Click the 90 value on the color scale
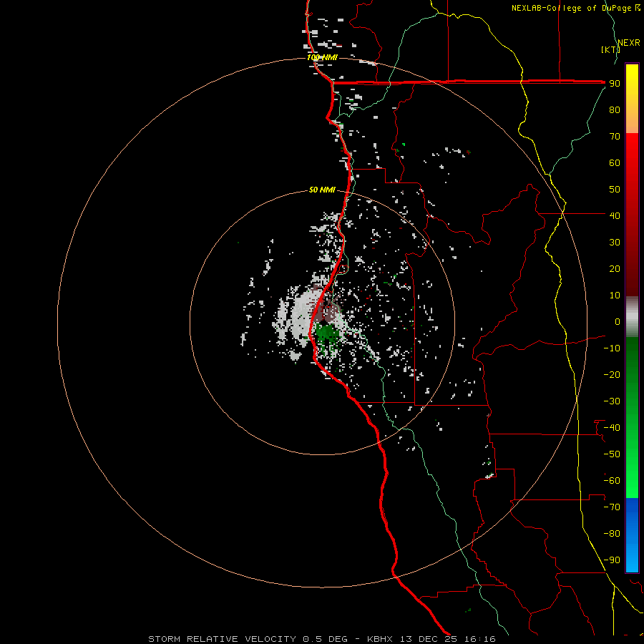The image size is (644, 644). coord(615,84)
